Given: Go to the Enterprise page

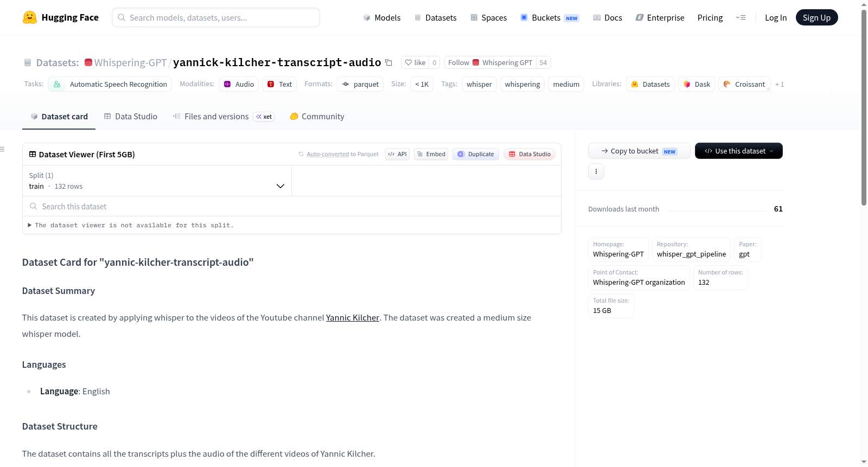Looking at the screenshot, I should 660,17.
